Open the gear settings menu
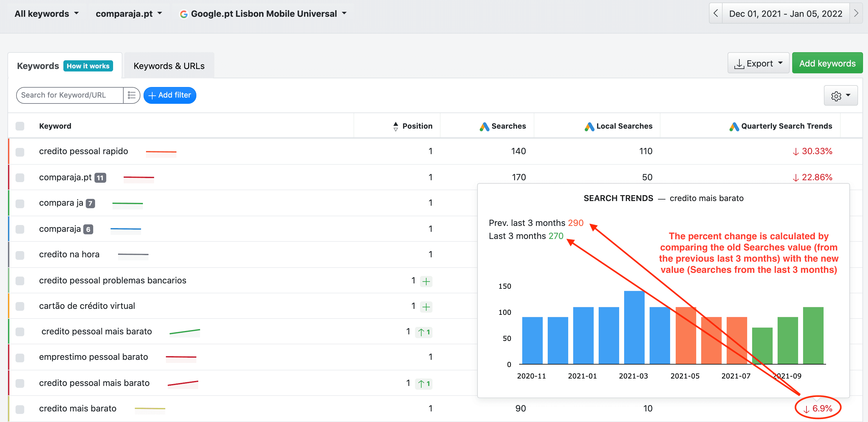 (841, 96)
